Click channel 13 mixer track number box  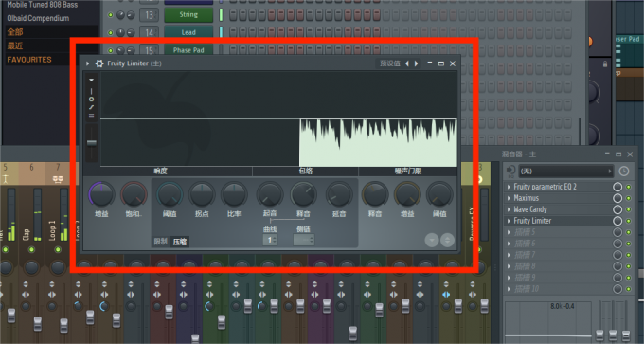149,15
